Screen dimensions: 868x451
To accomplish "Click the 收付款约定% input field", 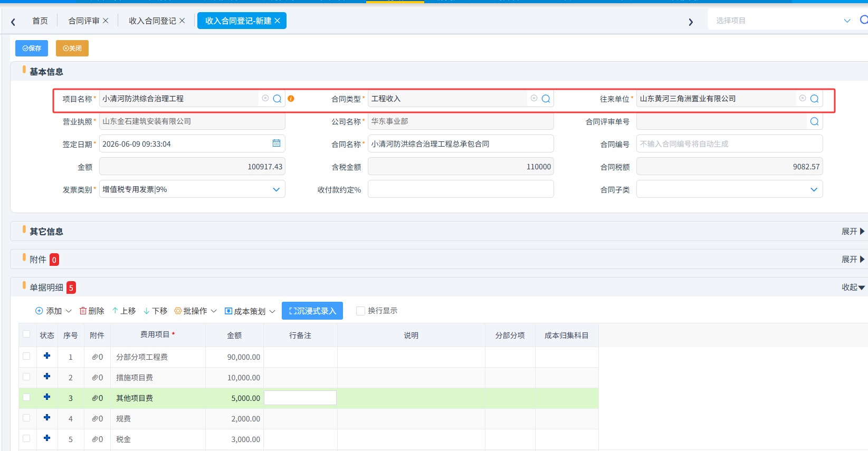I will pyautogui.click(x=461, y=189).
